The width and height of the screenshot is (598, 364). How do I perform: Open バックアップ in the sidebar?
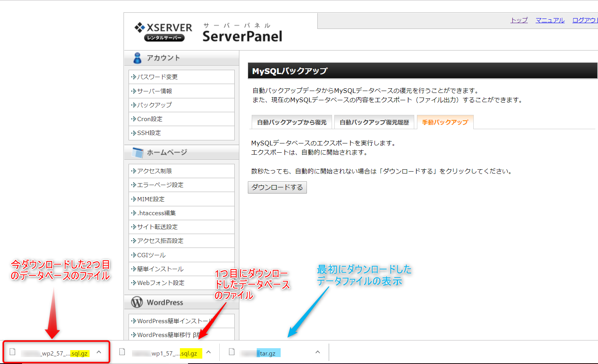[181, 105]
